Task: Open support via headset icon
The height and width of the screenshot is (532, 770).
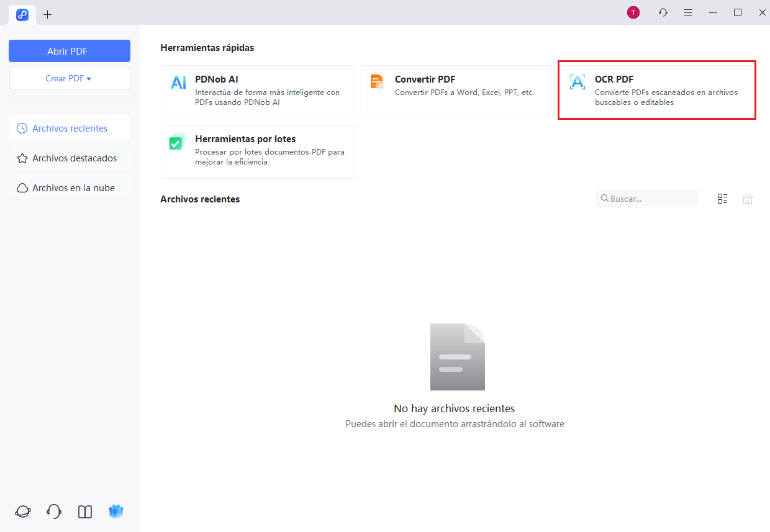Action: coord(54,512)
